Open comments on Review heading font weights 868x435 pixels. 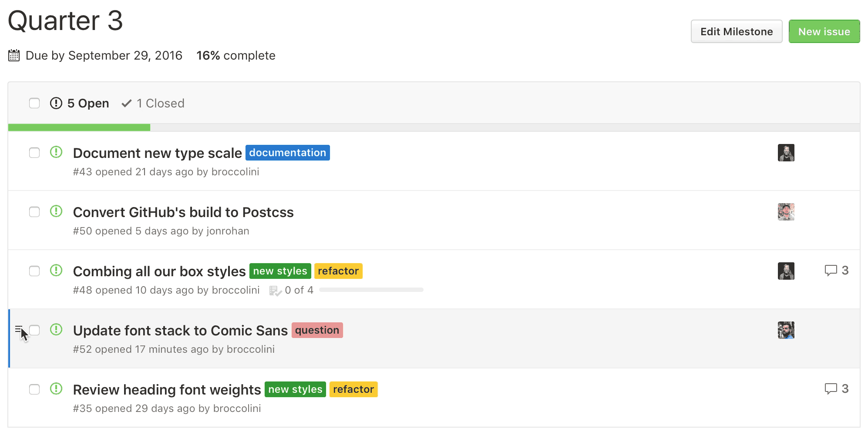pos(837,389)
